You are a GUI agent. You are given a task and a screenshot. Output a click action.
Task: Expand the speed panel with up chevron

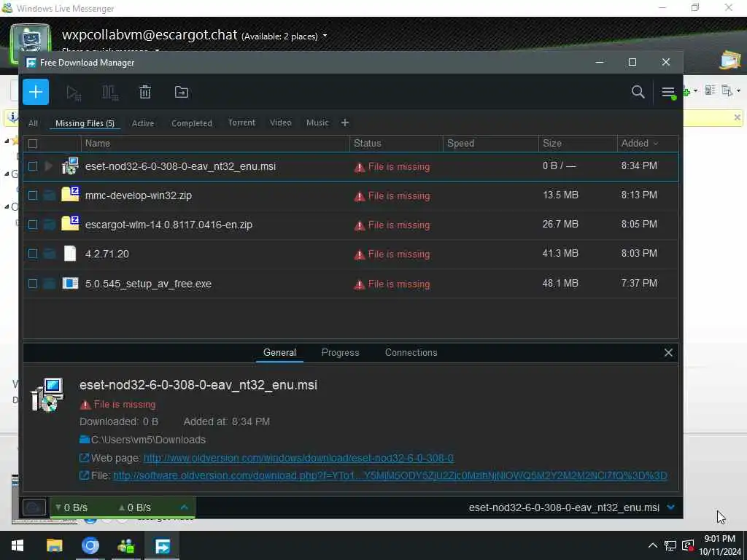[185, 507]
